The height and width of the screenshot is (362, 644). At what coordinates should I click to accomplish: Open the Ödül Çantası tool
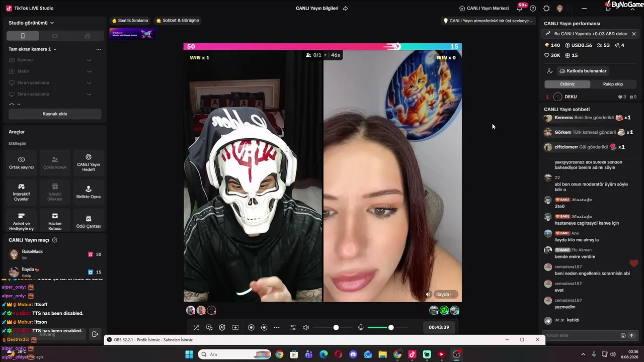click(x=89, y=221)
